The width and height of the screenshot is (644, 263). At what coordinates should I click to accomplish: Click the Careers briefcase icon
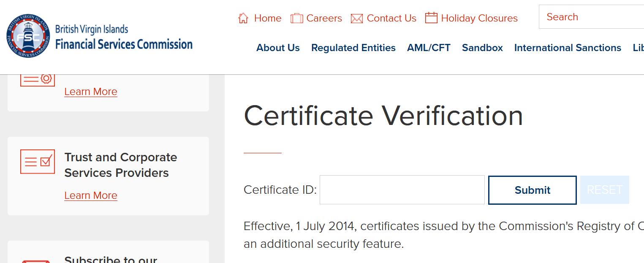[x=296, y=18]
